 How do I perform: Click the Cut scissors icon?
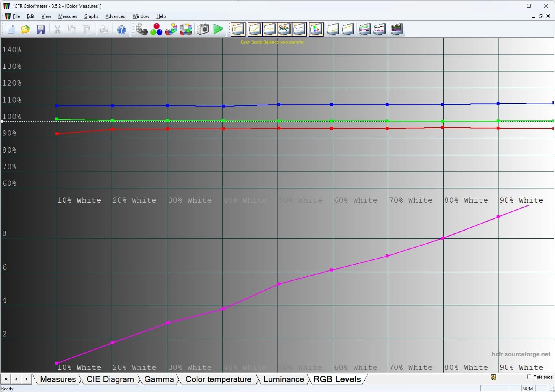[x=58, y=29]
